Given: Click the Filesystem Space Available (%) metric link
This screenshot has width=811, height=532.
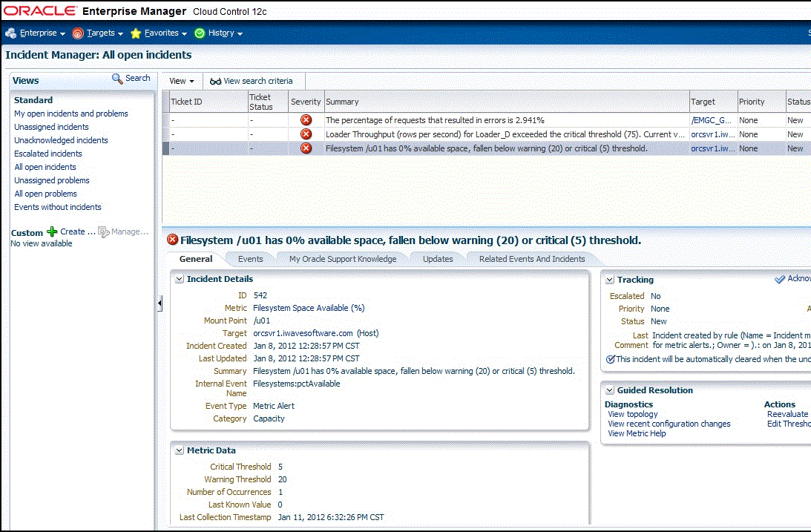Looking at the screenshot, I should (309, 308).
